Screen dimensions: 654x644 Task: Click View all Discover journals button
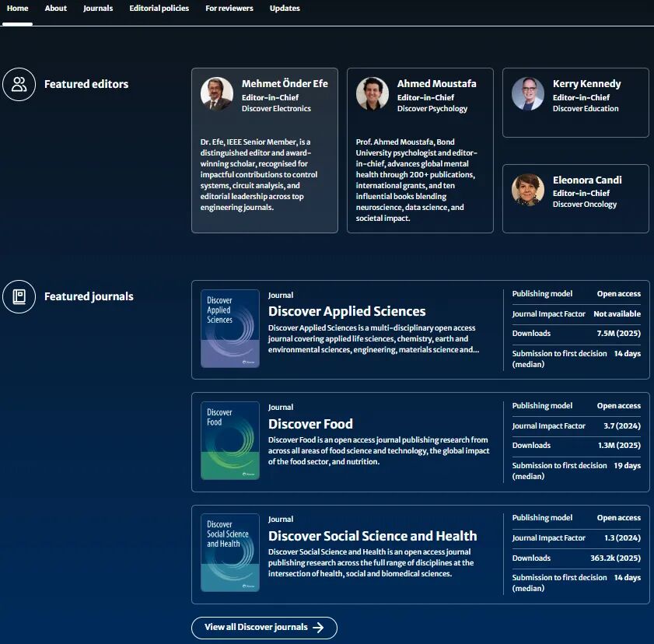[264, 628]
